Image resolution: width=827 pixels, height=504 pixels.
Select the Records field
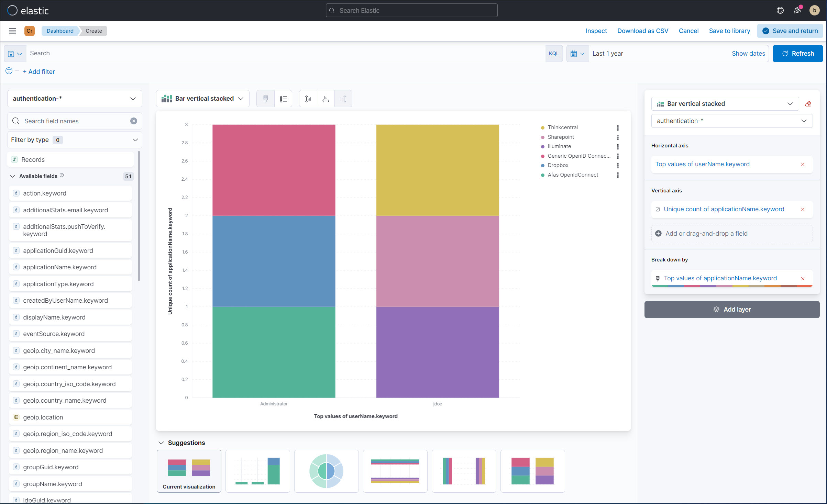click(x=70, y=160)
